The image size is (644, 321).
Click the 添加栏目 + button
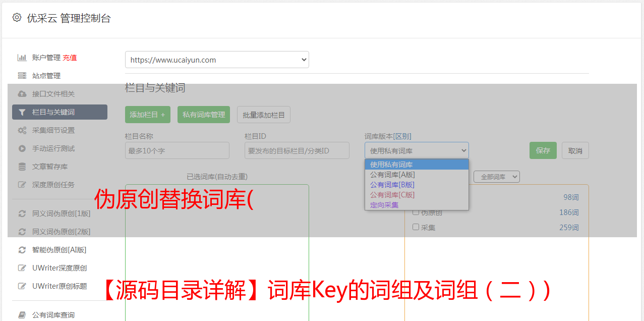tap(148, 115)
